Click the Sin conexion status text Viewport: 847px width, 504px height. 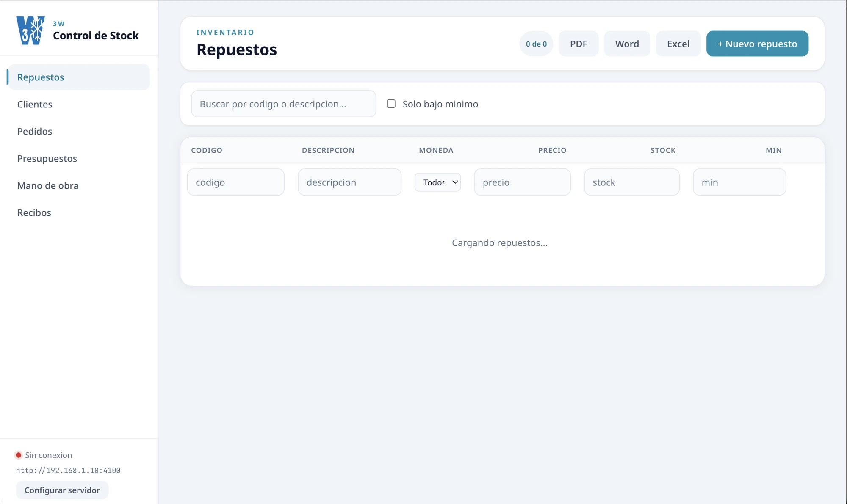pyautogui.click(x=49, y=455)
